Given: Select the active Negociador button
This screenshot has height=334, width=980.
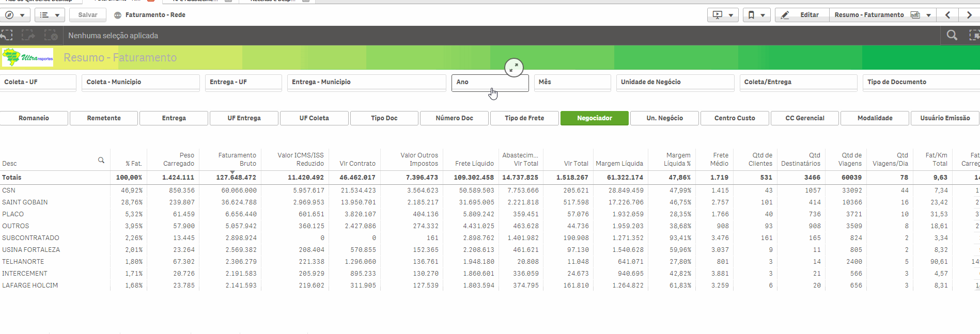Looking at the screenshot, I should click(x=595, y=118).
